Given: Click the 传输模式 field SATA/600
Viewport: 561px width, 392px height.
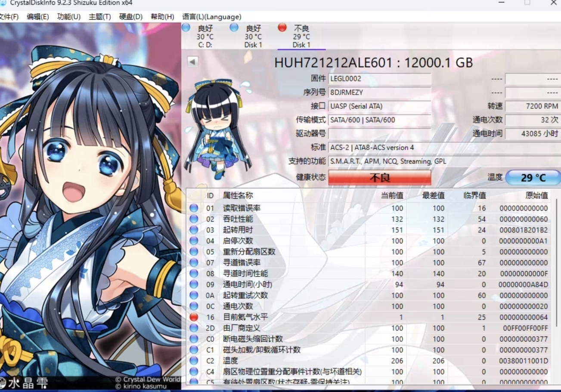Looking at the screenshot, I should [380, 120].
